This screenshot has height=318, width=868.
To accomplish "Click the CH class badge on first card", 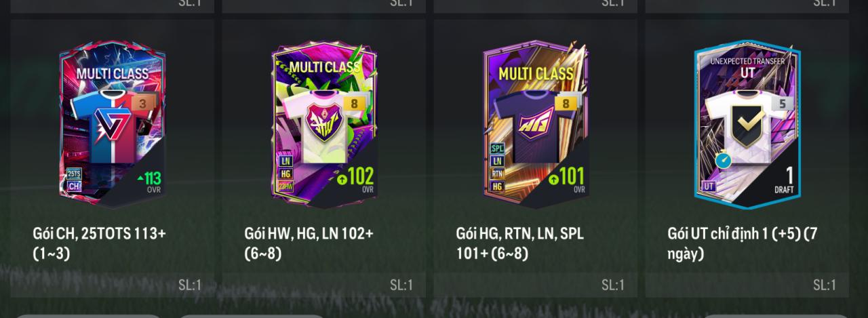I will click(74, 186).
